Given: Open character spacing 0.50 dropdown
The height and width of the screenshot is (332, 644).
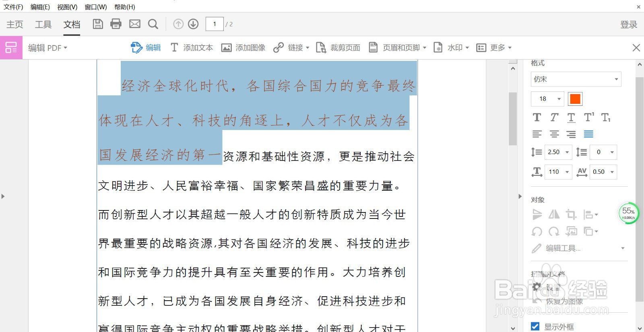Looking at the screenshot, I should (603, 172).
